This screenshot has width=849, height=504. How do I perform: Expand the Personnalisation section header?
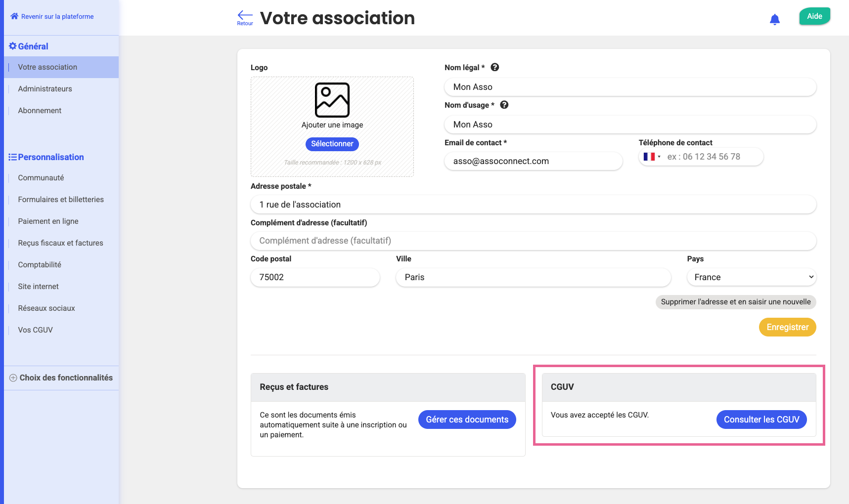[x=50, y=157]
